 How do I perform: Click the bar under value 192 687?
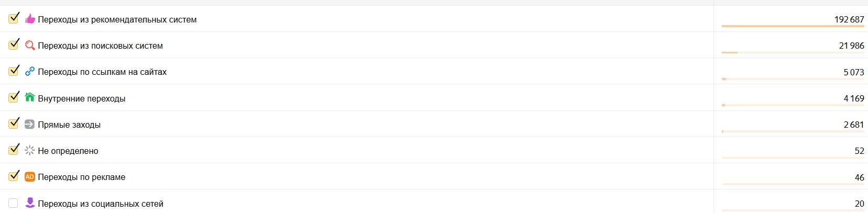793,26
